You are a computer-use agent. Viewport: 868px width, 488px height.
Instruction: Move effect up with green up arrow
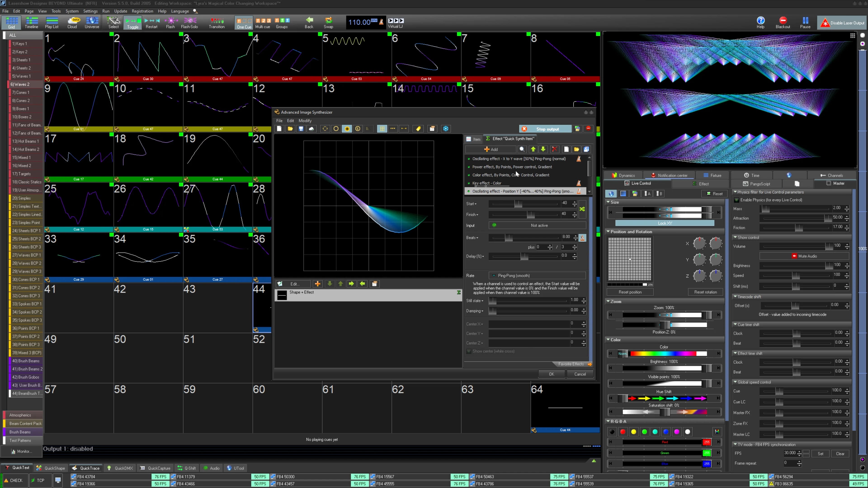pos(533,149)
